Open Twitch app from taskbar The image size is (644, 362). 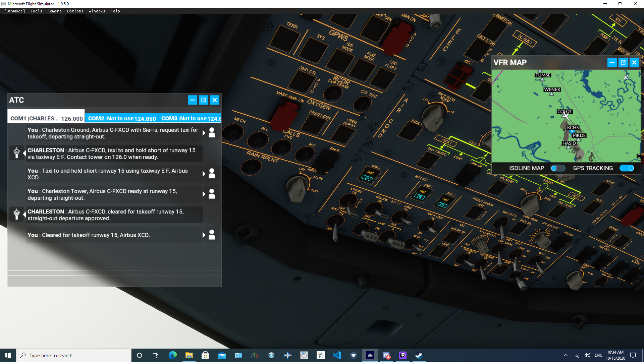[x=402, y=355]
